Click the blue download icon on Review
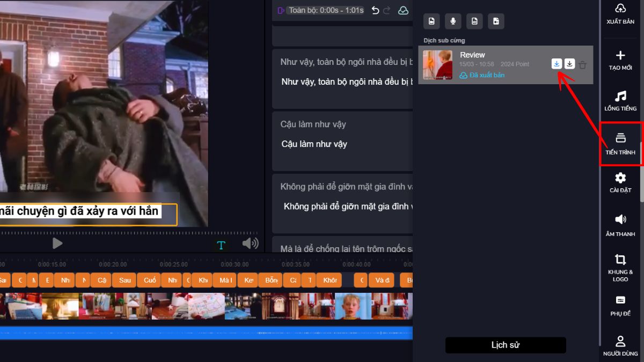 [557, 64]
